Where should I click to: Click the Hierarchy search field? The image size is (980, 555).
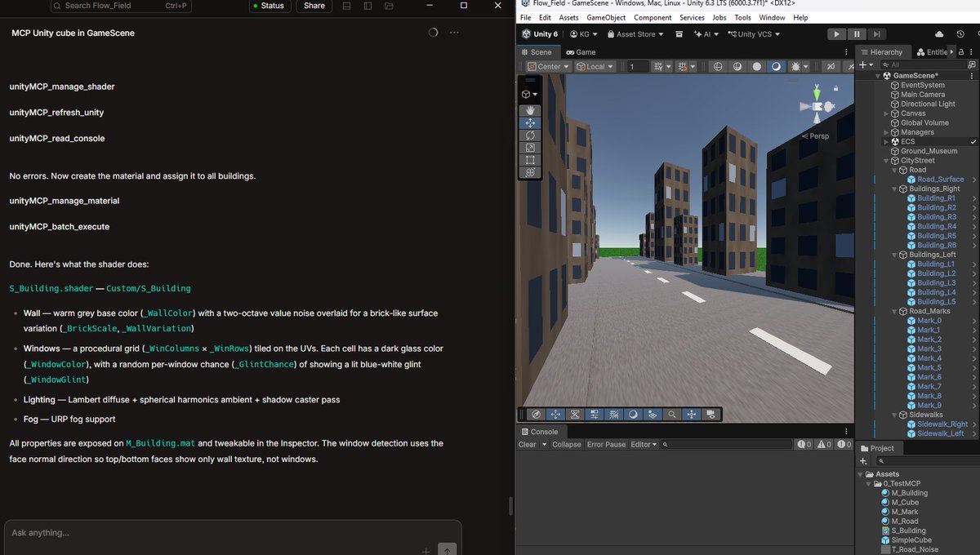tap(924, 64)
